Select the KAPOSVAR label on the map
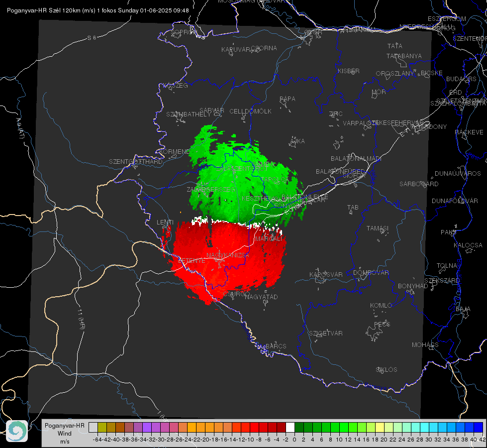 click(326, 274)
